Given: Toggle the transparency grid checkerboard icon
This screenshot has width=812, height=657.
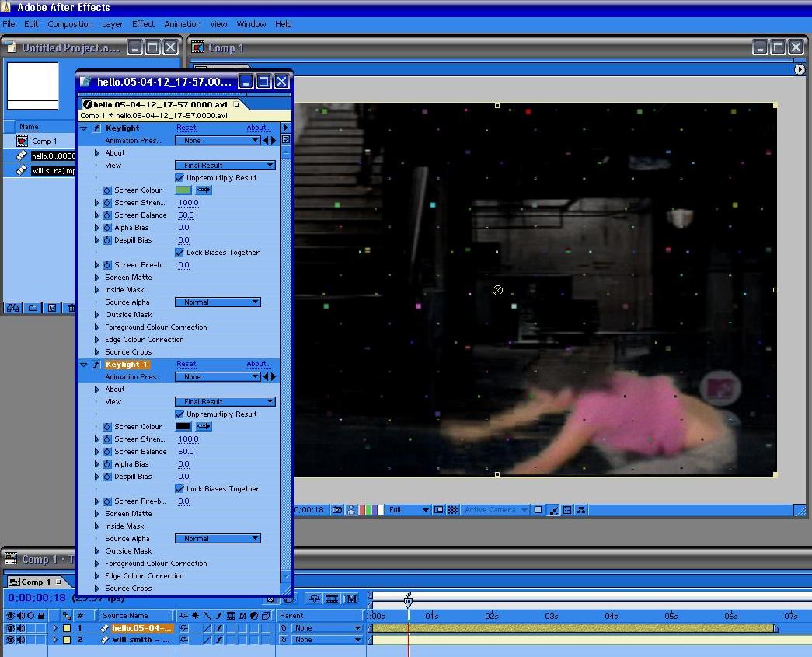Looking at the screenshot, I should click(x=452, y=510).
